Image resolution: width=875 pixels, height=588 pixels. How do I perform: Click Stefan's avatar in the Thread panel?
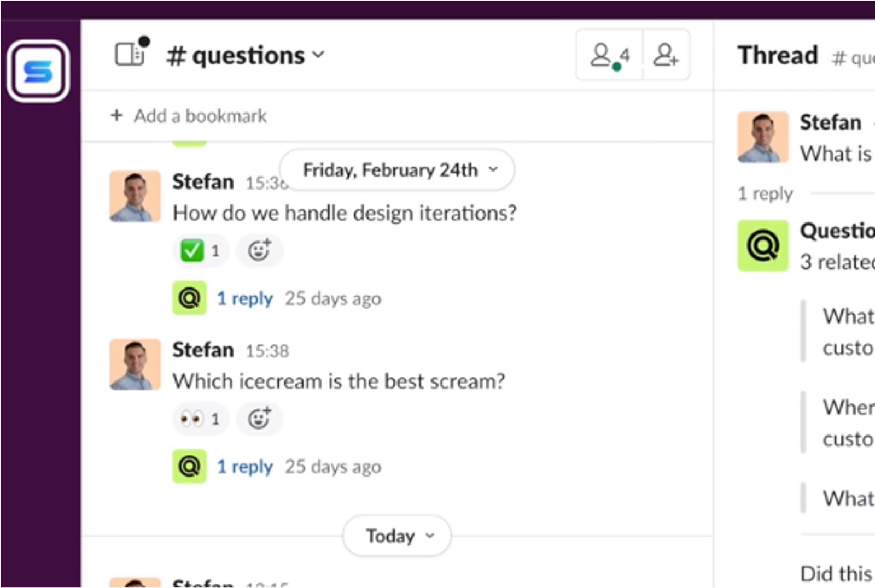click(x=763, y=137)
